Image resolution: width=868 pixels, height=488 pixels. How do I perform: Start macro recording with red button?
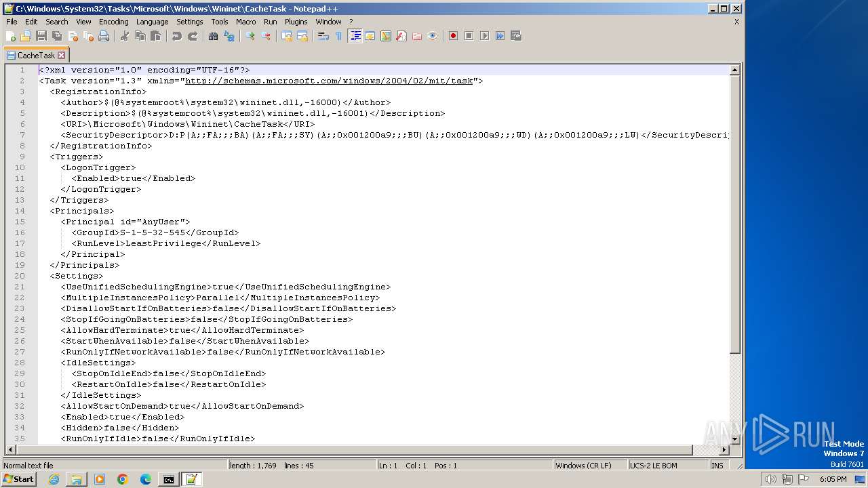click(x=453, y=36)
